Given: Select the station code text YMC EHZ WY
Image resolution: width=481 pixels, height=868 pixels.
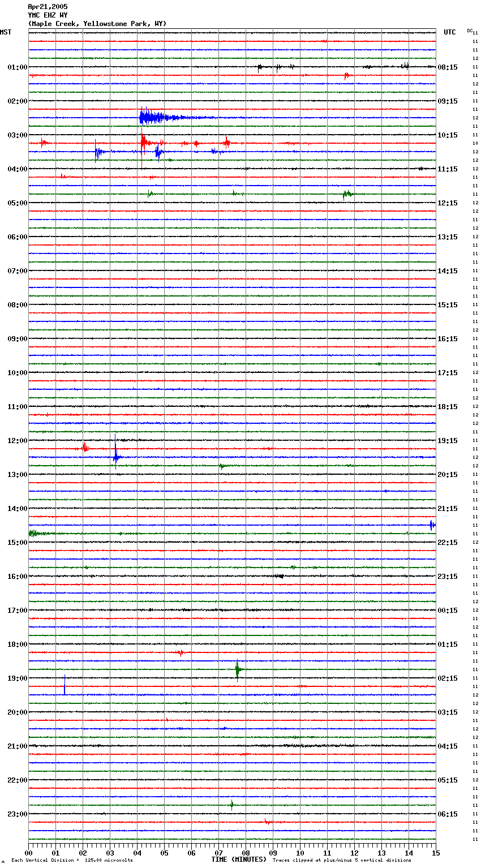Looking at the screenshot, I should [48, 15].
